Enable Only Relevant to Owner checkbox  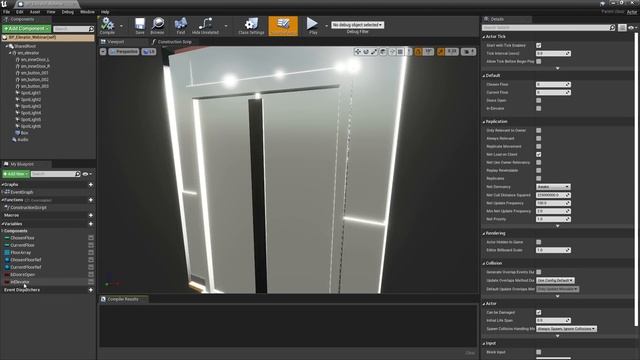[539, 131]
